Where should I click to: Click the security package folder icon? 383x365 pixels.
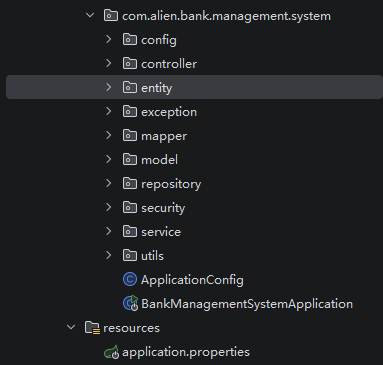click(x=130, y=207)
